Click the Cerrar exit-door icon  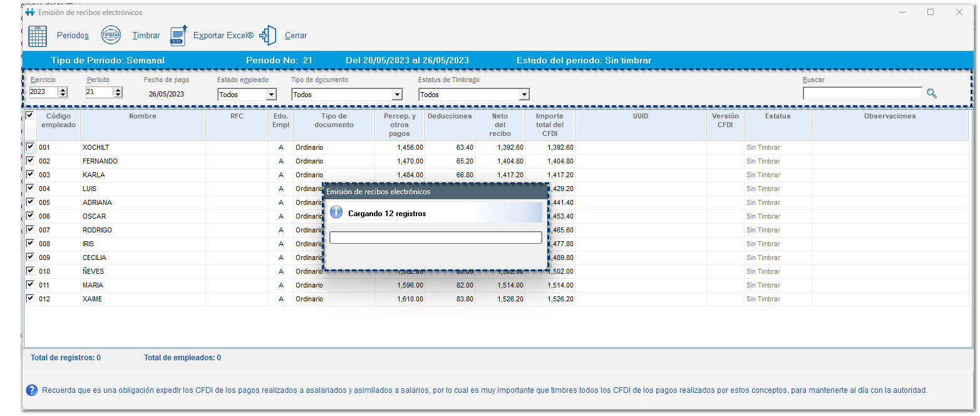point(268,35)
